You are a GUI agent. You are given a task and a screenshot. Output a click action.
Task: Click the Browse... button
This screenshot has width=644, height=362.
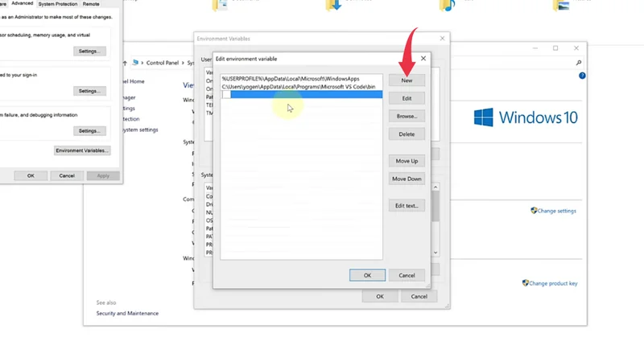coord(407,116)
